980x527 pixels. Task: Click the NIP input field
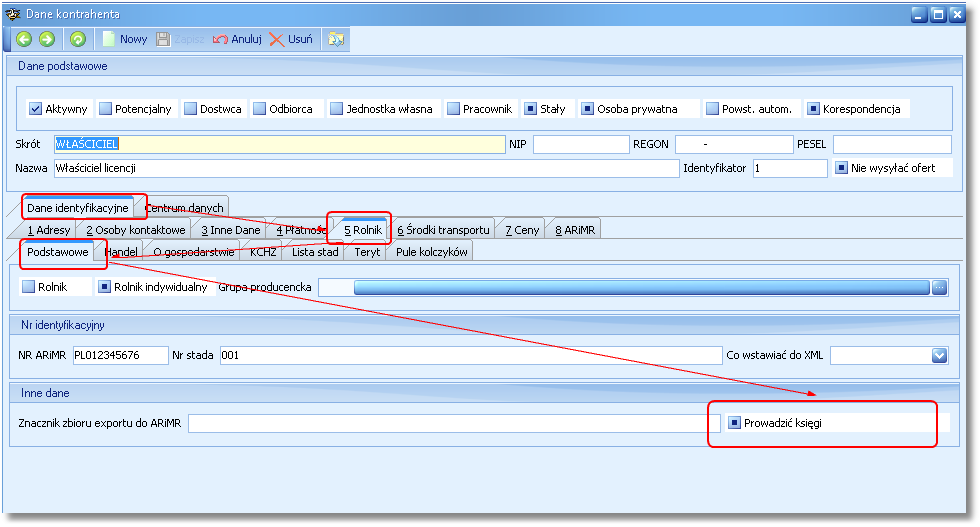[581, 144]
